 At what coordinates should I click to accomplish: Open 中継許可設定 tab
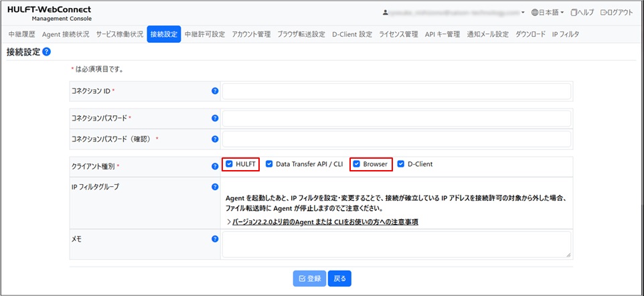(x=205, y=35)
